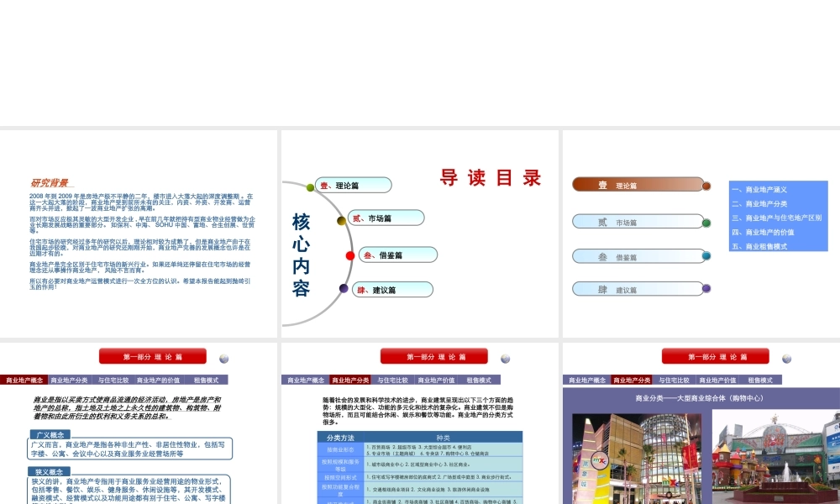Click the teal dot ending the 叁 借鉴篇 bar

pyautogui.click(x=706, y=256)
